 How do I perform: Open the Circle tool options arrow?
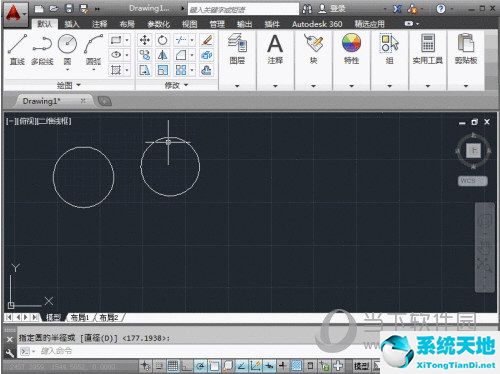pyautogui.click(x=67, y=70)
